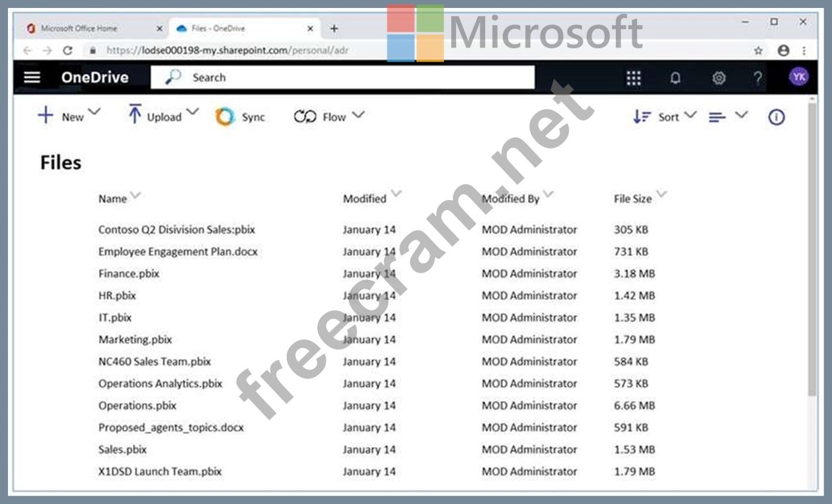Viewport: 832px width, 504px height.
Task: Open the app launcher grid
Action: coord(633,78)
